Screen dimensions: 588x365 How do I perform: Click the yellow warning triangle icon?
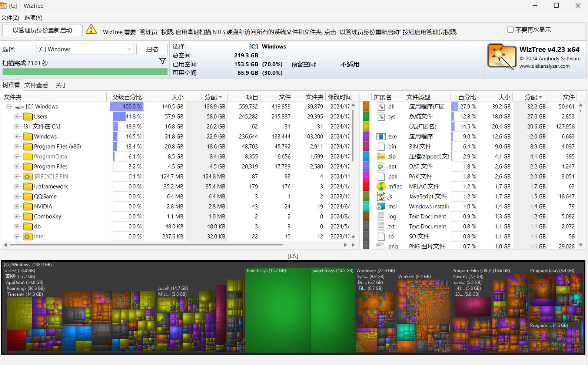tap(91, 30)
